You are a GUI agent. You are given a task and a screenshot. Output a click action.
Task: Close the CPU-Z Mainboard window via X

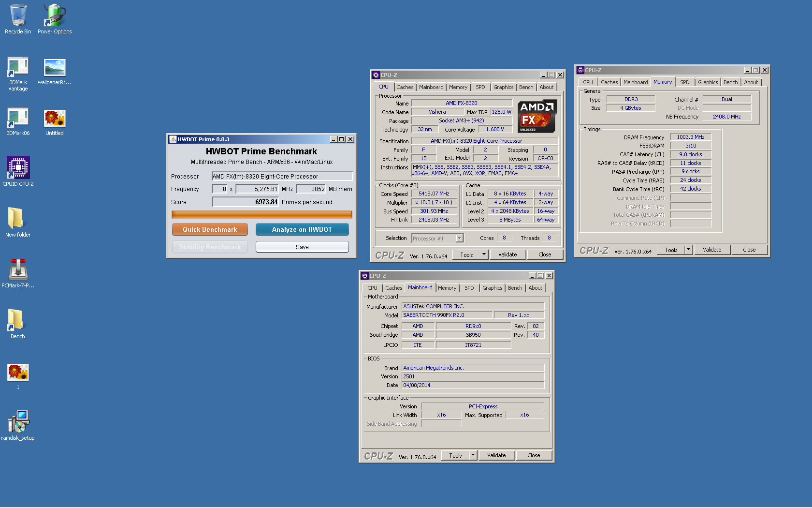pos(549,276)
